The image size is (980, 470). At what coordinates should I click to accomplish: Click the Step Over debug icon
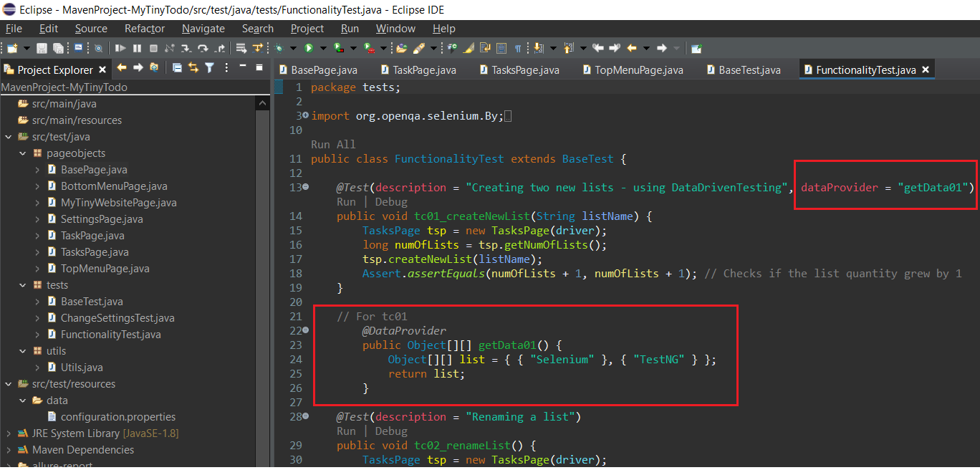203,48
